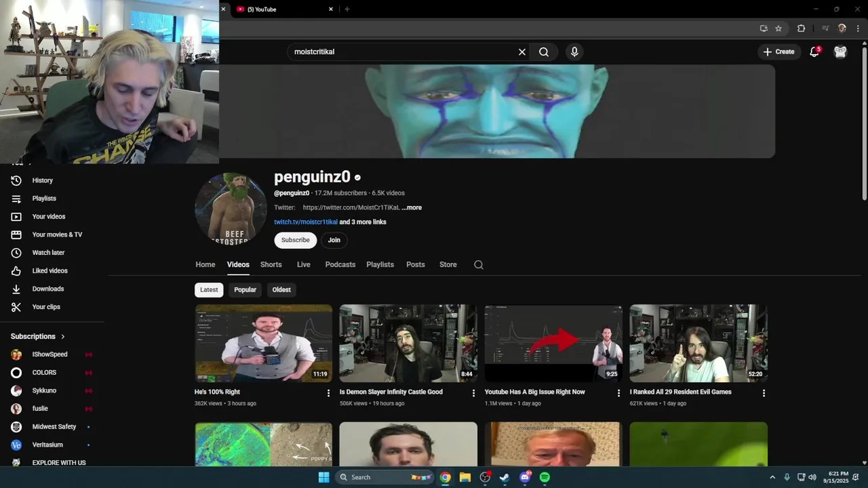Open the media controls icon in Chrome toolbar

[825, 28]
